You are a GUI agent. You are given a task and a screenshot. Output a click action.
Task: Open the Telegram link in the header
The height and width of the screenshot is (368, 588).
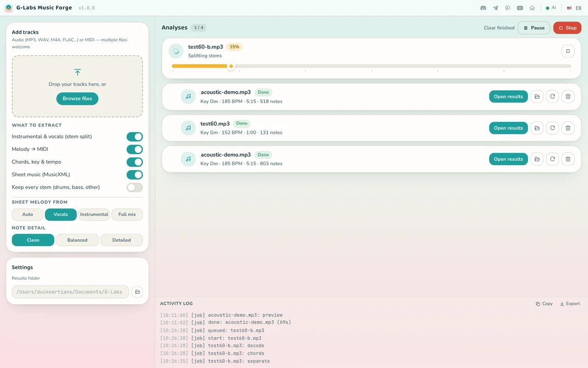(x=496, y=8)
